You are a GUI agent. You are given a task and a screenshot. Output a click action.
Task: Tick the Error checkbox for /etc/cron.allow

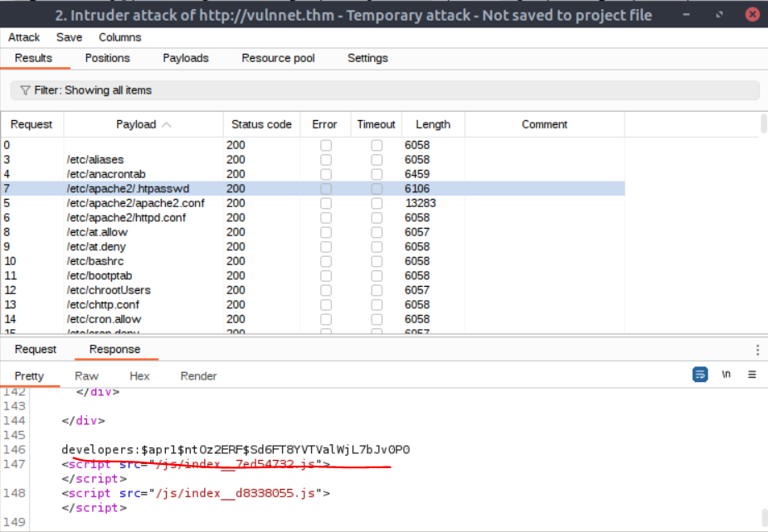(x=326, y=320)
